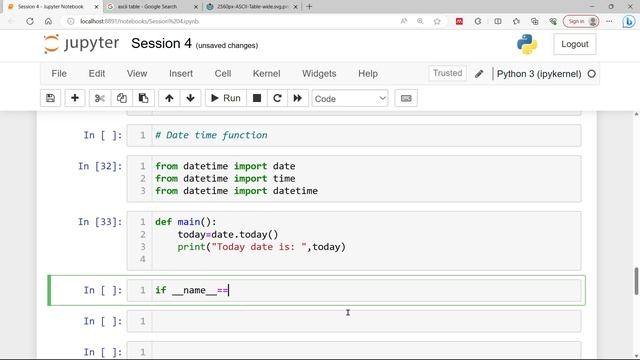Click the red extension icon in browser toolbar

coord(459,21)
